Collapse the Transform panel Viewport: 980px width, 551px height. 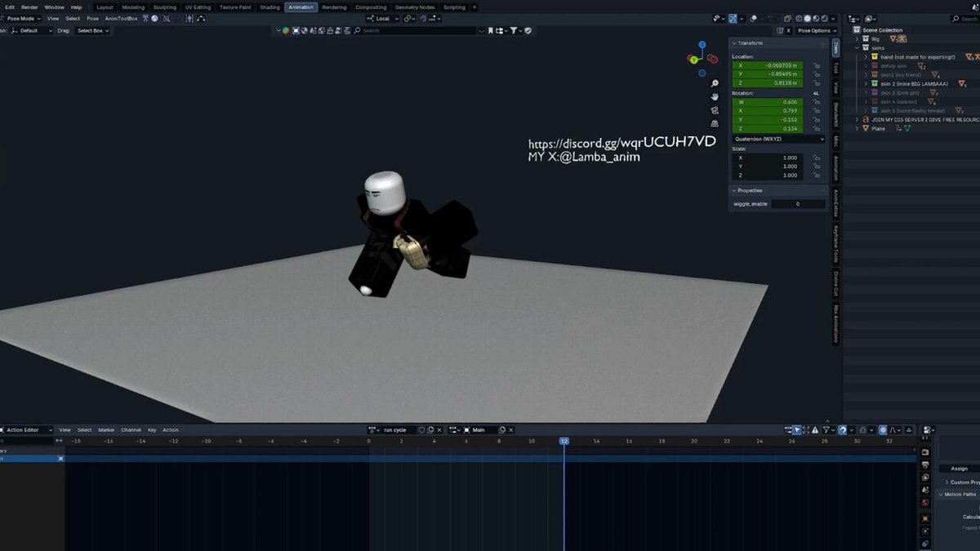point(733,43)
